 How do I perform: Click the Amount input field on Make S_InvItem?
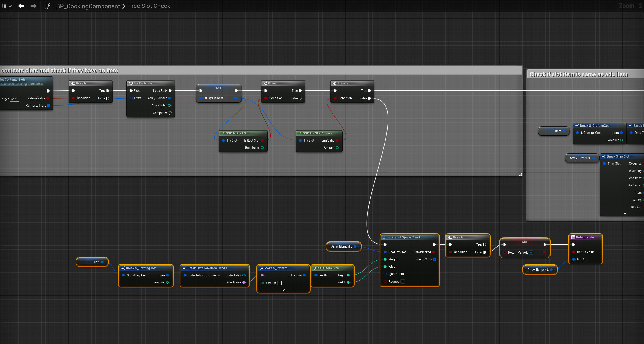[x=279, y=283]
